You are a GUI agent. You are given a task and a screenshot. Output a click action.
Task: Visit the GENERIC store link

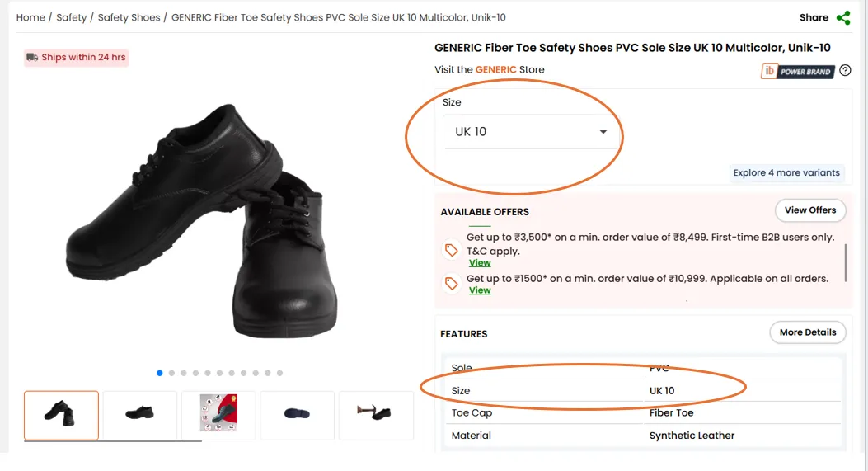495,70
